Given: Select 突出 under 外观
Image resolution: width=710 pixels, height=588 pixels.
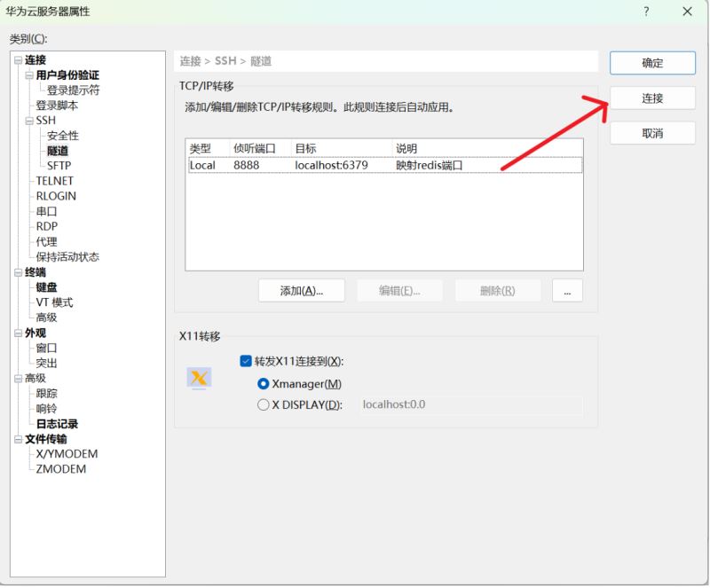Looking at the screenshot, I should 46,363.
